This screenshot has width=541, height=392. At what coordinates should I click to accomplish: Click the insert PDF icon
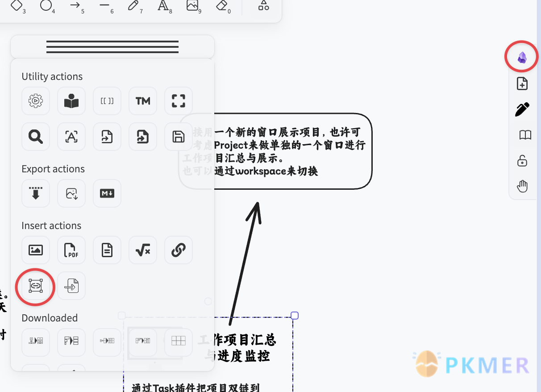71,250
